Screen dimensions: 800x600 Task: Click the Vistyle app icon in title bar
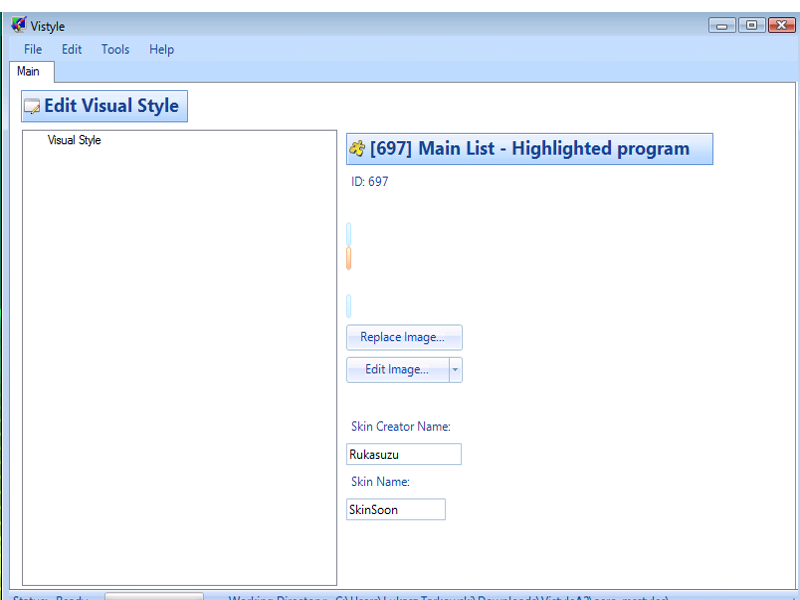point(19,24)
